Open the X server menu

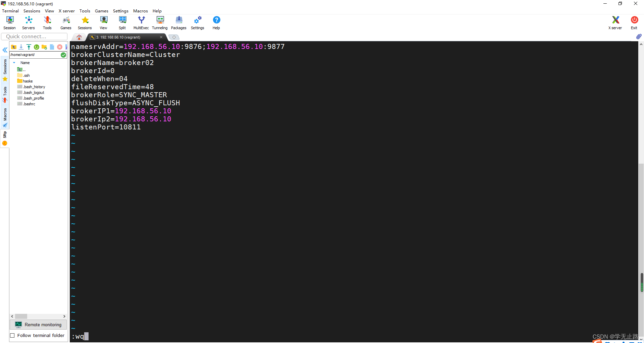pos(67,11)
